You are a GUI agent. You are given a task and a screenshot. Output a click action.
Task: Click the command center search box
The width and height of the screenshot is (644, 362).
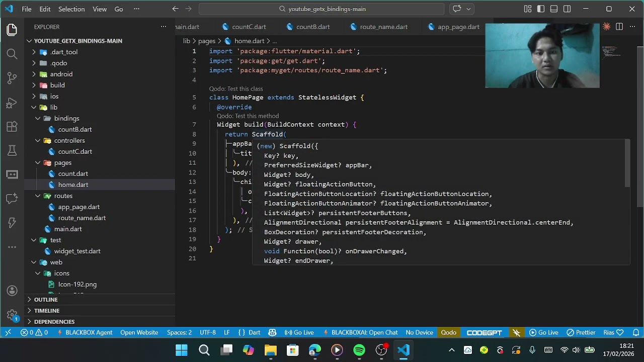point(322,9)
